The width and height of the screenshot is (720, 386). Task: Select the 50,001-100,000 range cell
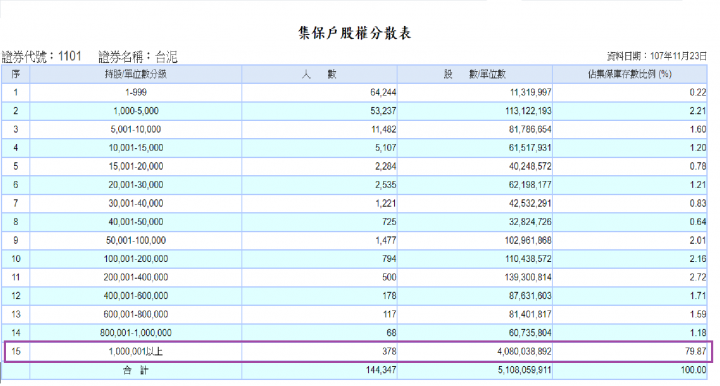pos(135,241)
